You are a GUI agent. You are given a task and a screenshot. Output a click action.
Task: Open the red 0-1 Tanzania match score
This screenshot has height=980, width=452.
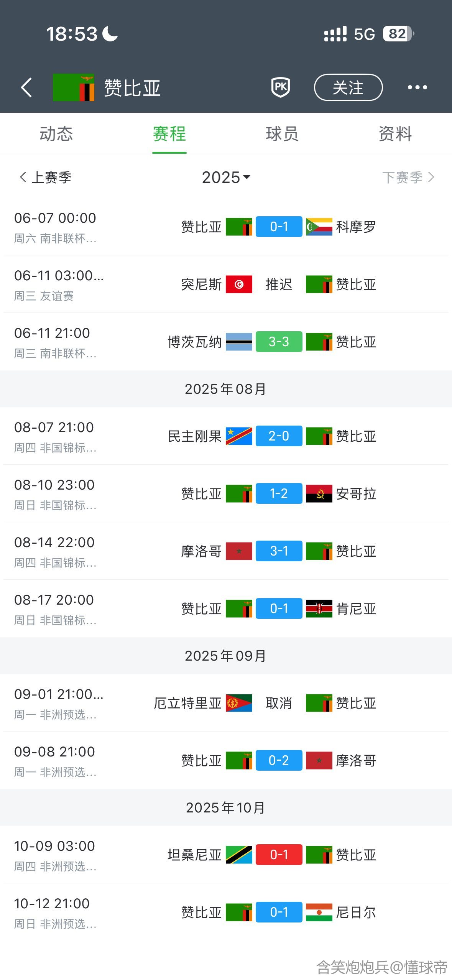279,855
